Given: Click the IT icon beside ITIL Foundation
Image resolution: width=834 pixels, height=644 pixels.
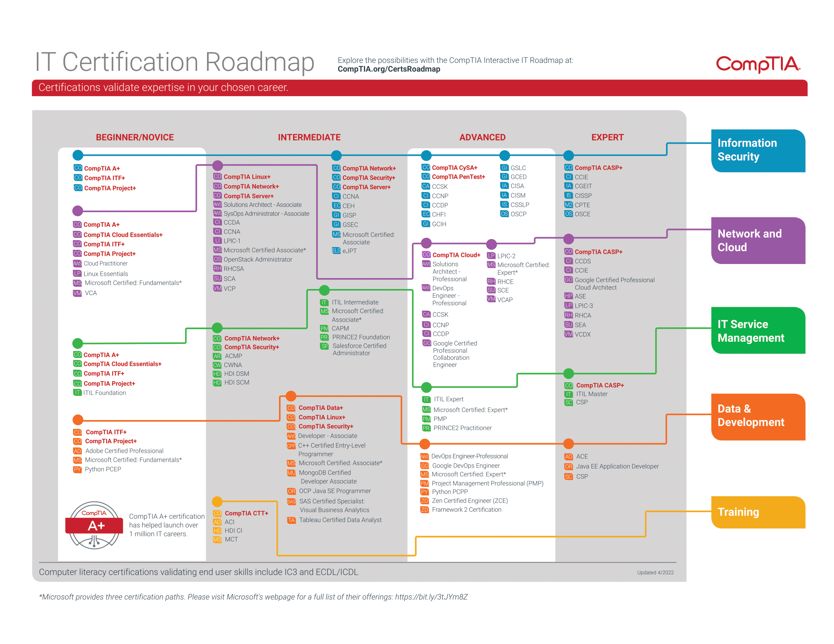Looking at the screenshot, I should [77, 392].
